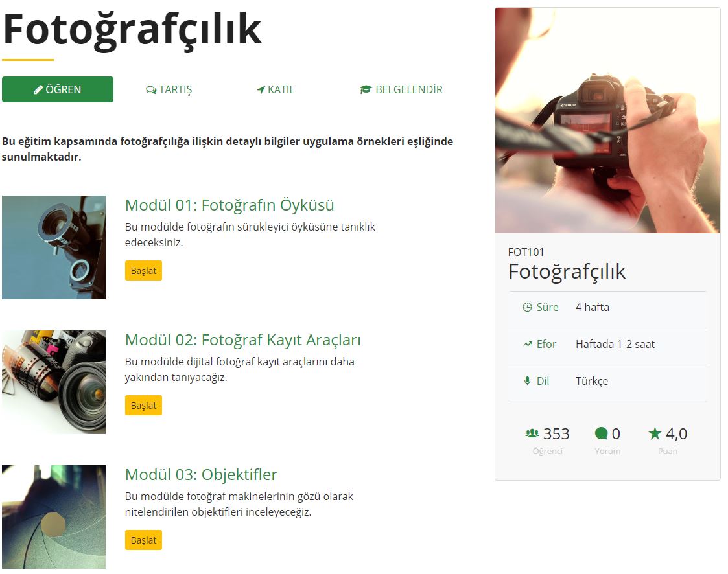Click the trend icon next to Efor
This screenshot has height=574, width=728.
(x=528, y=344)
